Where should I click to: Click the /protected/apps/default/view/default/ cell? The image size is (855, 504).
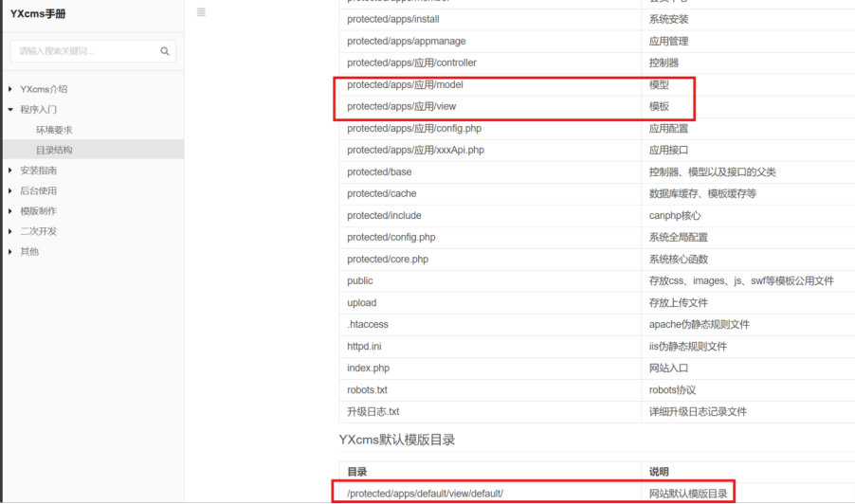[490, 493]
